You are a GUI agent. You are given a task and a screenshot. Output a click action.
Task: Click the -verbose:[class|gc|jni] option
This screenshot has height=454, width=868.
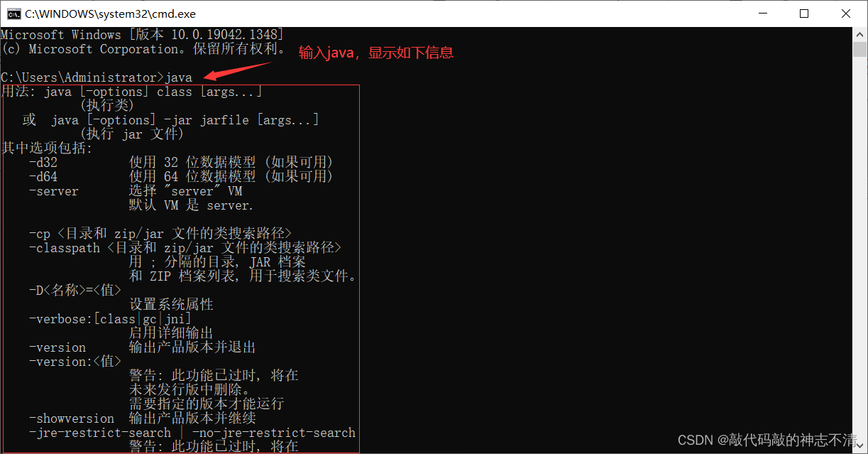pyautogui.click(x=110, y=319)
